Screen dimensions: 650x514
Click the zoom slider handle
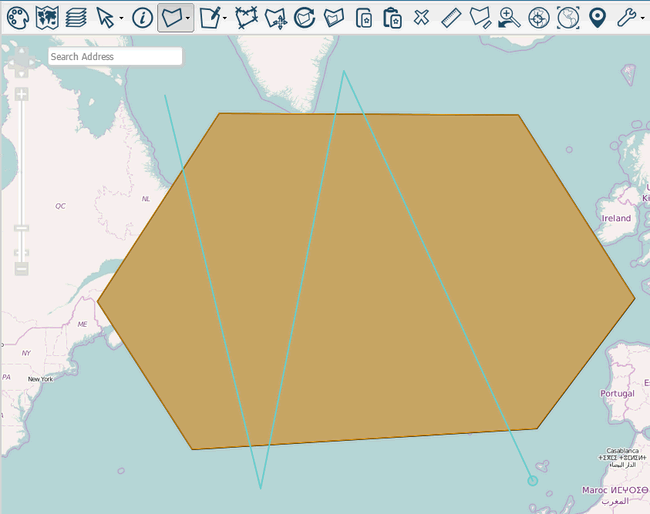click(x=21, y=228)
